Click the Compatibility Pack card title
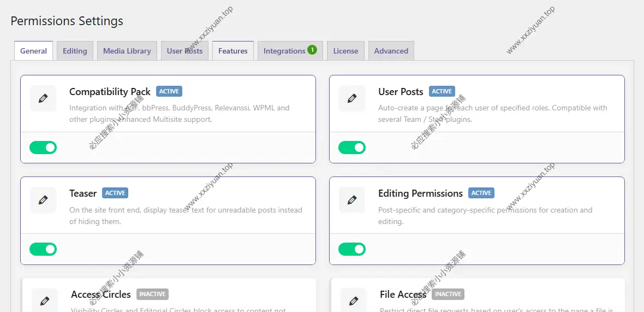 coord(110,92)
